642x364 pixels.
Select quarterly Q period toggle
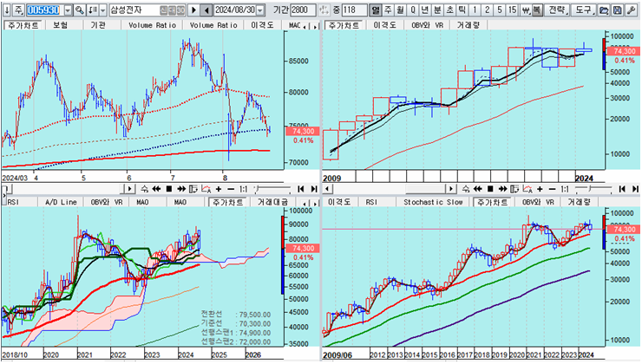tap(413, 10)
